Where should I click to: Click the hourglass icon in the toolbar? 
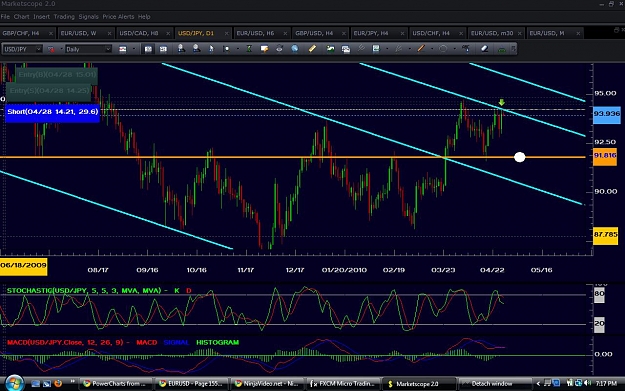click(249, 49)
